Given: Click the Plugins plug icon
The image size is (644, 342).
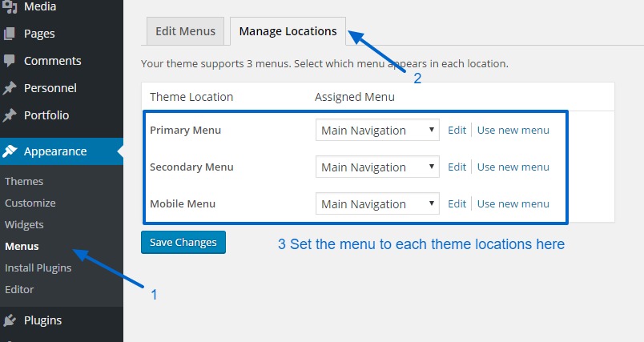Looking at the screenshot, I should click(x=10, y=320).
